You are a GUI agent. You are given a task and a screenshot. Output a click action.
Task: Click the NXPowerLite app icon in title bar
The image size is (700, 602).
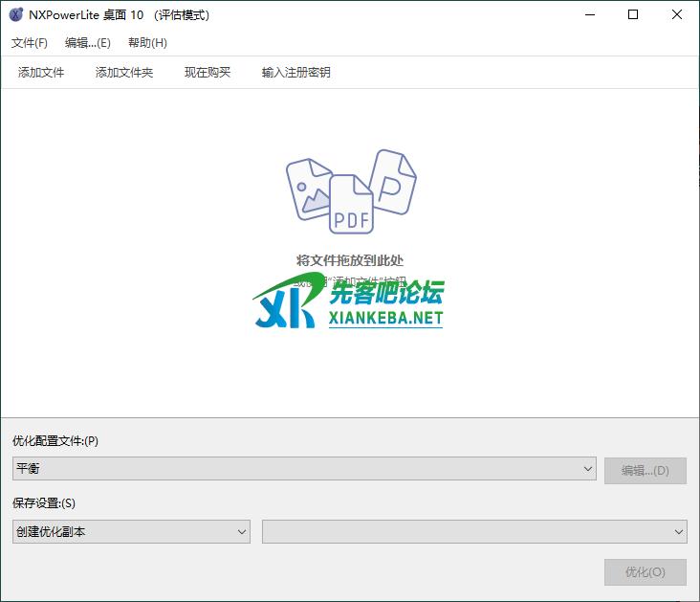click(15, 15)
